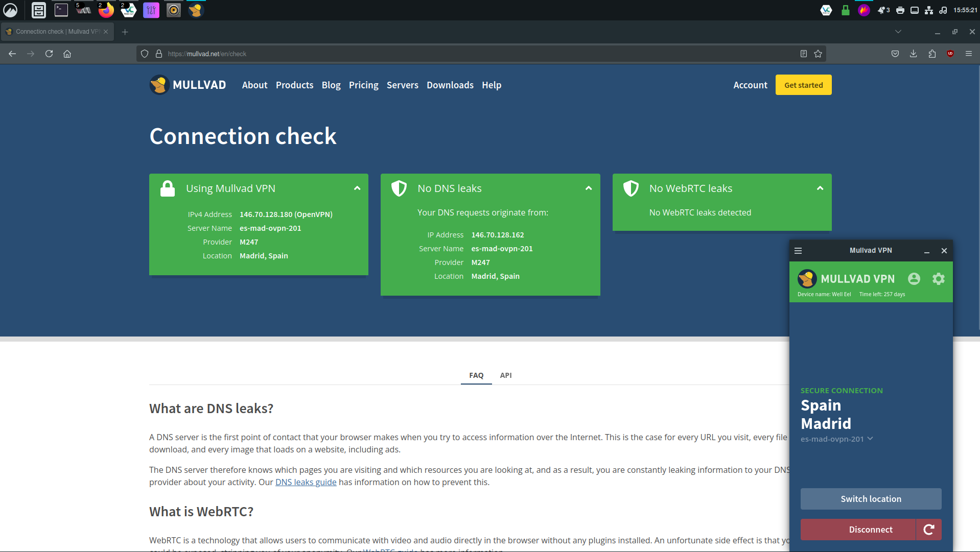
Task: Switch to the API tab
Action: [x=506, y=375]
